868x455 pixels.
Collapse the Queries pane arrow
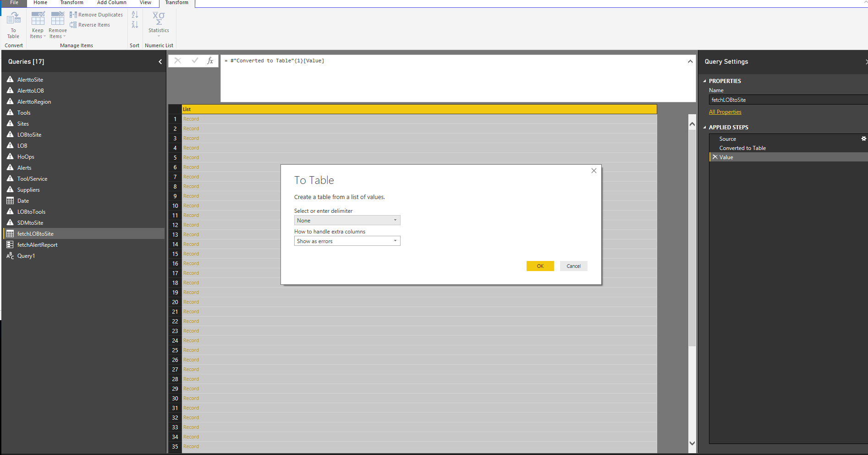click(x=160, y=61)
